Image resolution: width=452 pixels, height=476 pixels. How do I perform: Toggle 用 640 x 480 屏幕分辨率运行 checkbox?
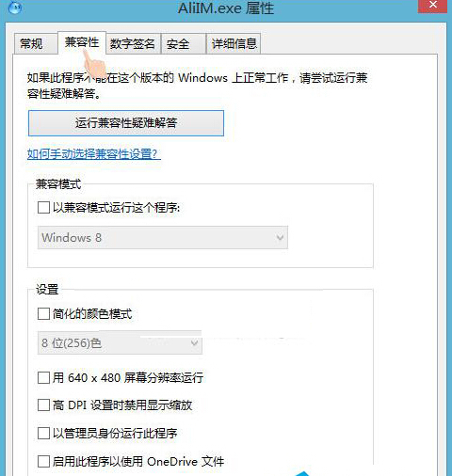(x=43, y=377)
